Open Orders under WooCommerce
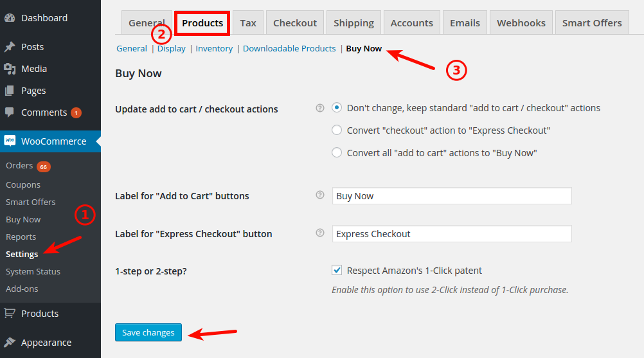644x358 pixels. click(19, 165)
